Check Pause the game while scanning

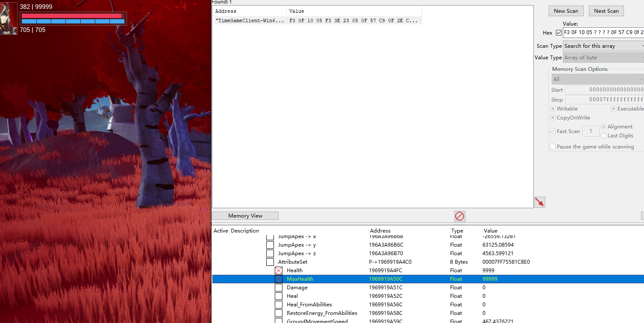pos(553,147)
